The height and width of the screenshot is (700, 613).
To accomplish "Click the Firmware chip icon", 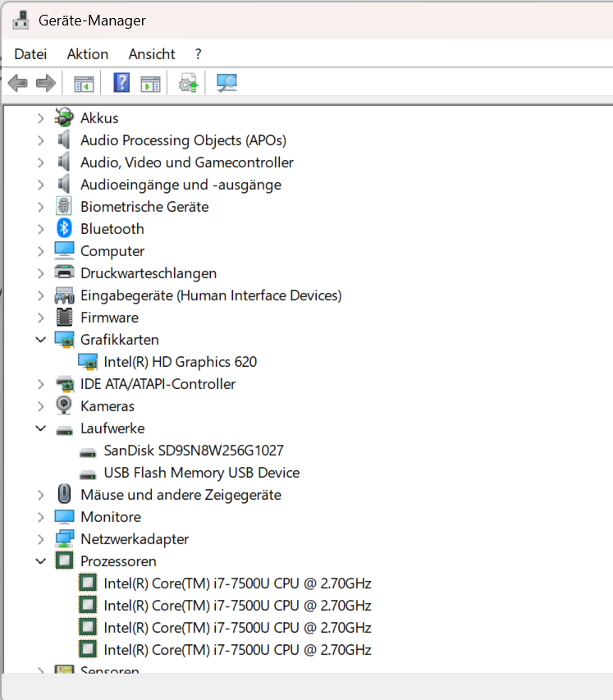I will [x=64, y=317].
